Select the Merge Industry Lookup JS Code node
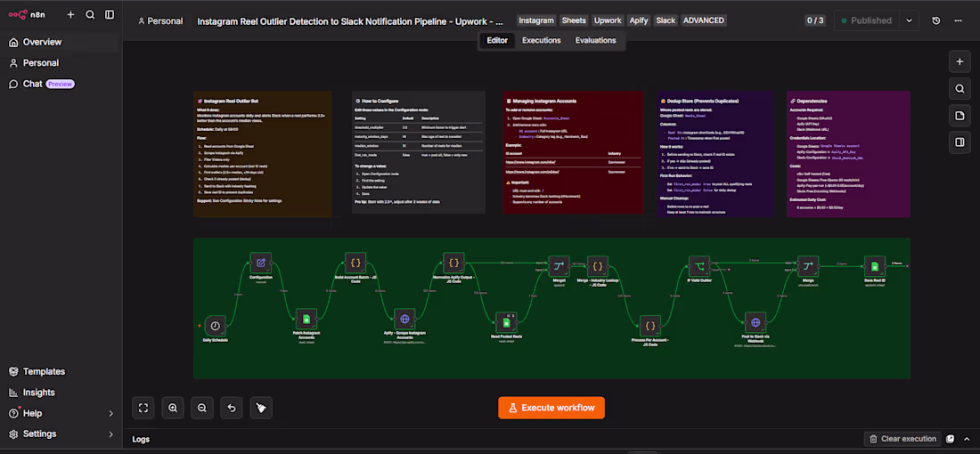This screenshot has width=980, height=454. (598, 266)
